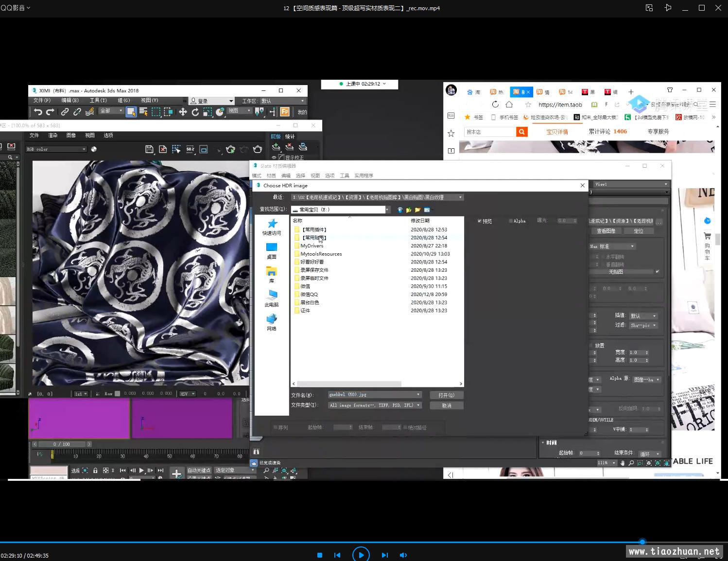
Task: Click the Undo arrow in 3ds Max toolbar
Action: click(38, 112)
